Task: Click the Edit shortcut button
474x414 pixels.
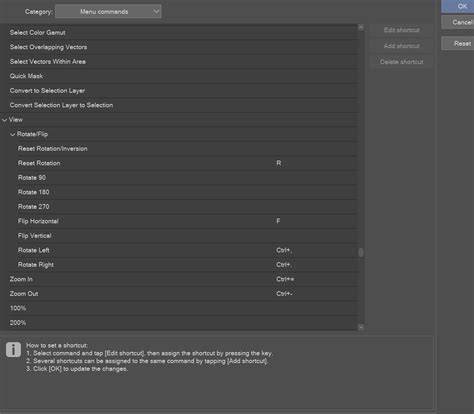Action: [401, 30]
